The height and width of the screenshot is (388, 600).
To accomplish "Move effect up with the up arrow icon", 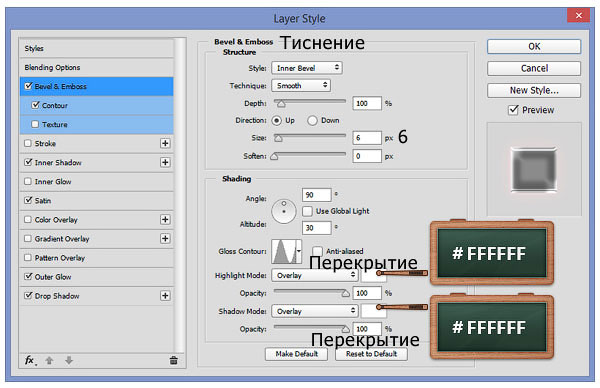I will tap(49, 360).
